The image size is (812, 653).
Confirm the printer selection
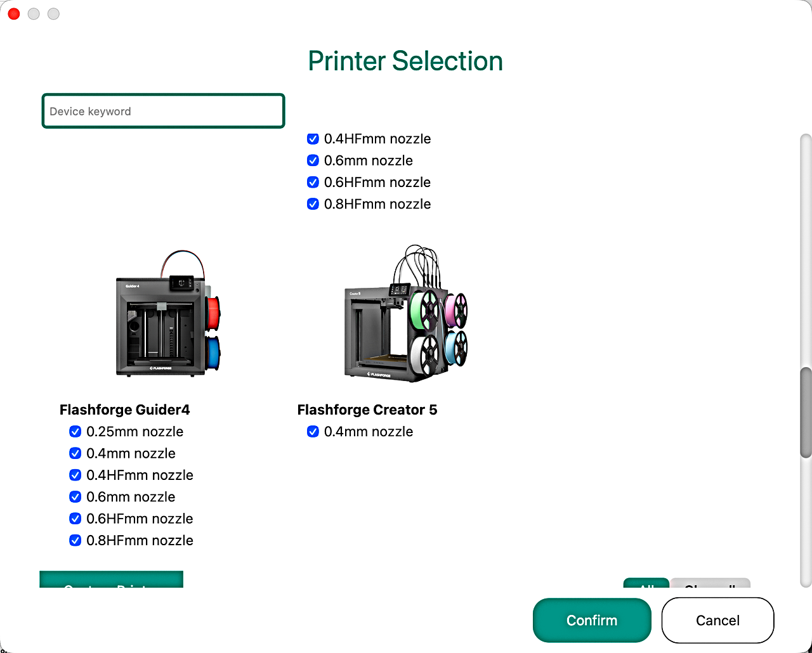592,620
